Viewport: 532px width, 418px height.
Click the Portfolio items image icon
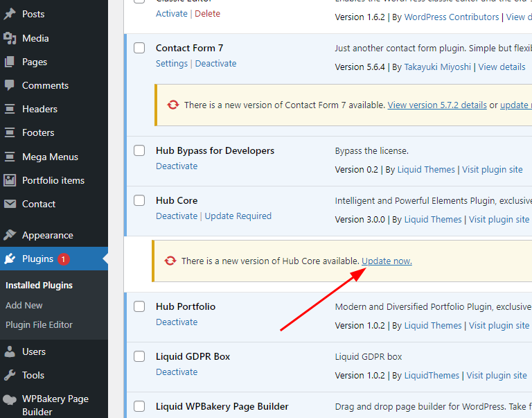click(x=10, y=180)
